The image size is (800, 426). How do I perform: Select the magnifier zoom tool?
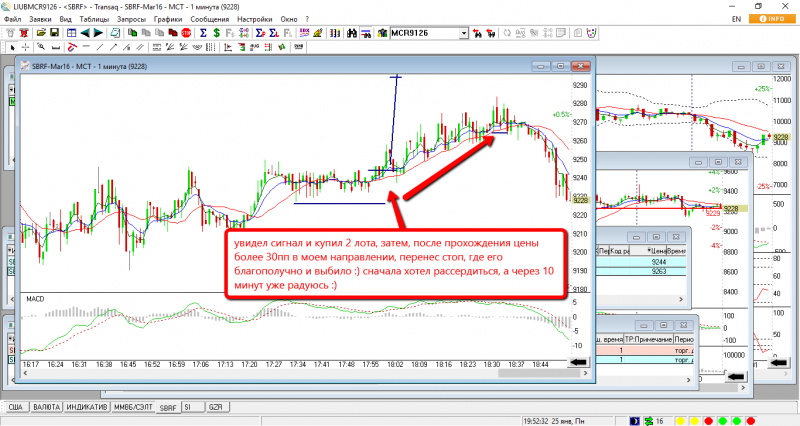click(41, 47)
